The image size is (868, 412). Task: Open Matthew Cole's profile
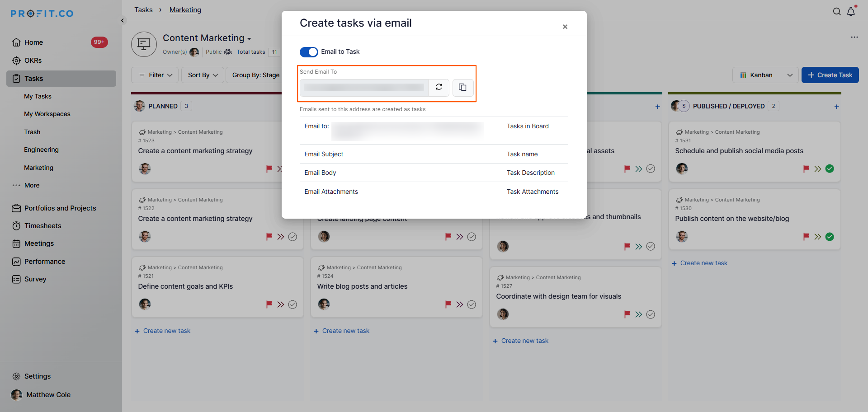pyautogui.click(x=41, y=395)
